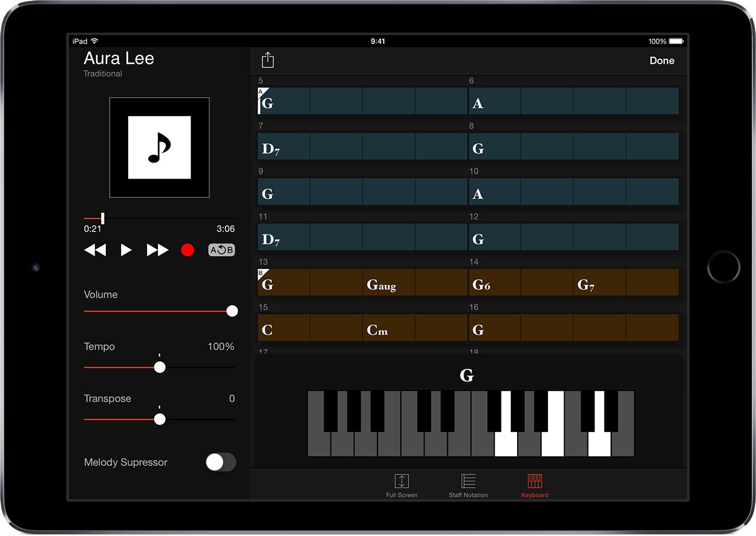This screenshot has width=756, height=536.
Task: Select the Gaug chord in measure 13
Action: pos(382,284)
